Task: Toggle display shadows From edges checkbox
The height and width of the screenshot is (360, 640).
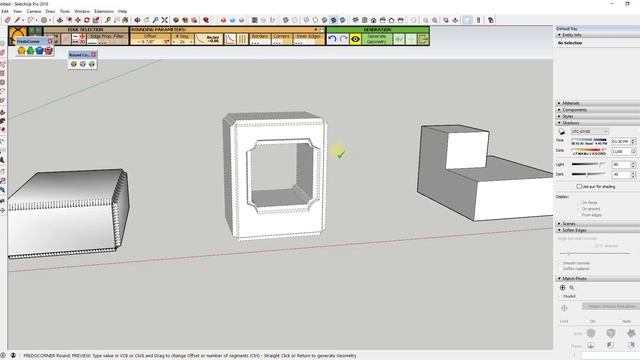Action: pos(579,215)
